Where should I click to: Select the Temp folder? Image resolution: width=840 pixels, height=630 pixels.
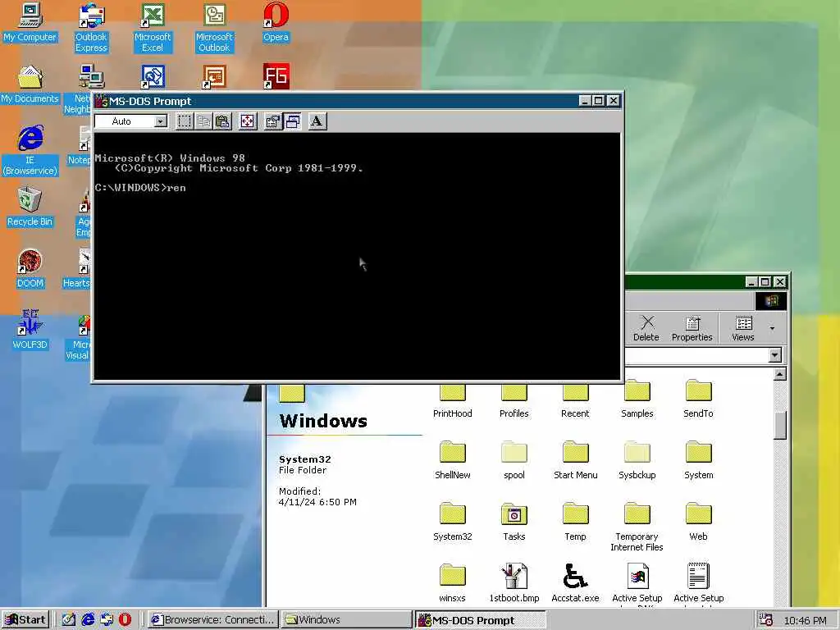click(575, 523)
